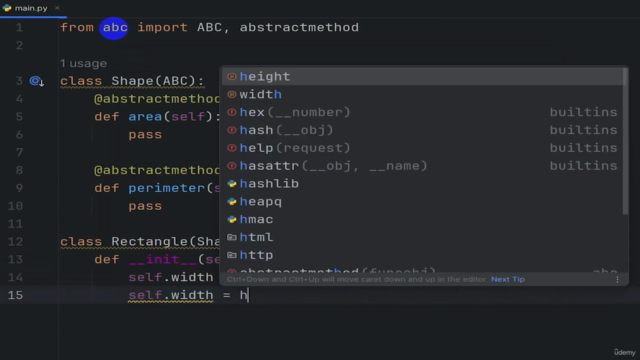Click the Rectangle class declaration
The height and width of the screenshot is (360, 640).
click(140, 242)
